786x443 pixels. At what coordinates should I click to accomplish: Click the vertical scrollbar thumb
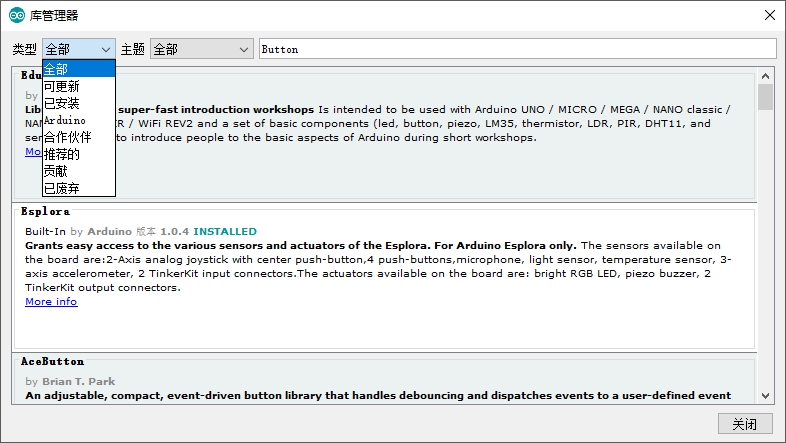(765, 97)
